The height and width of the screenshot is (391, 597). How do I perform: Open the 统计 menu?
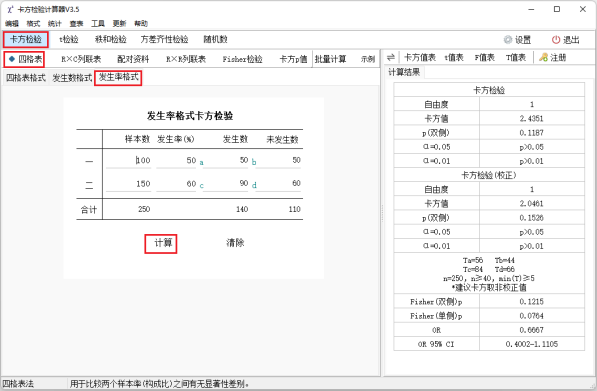click(x=54, y=24)
